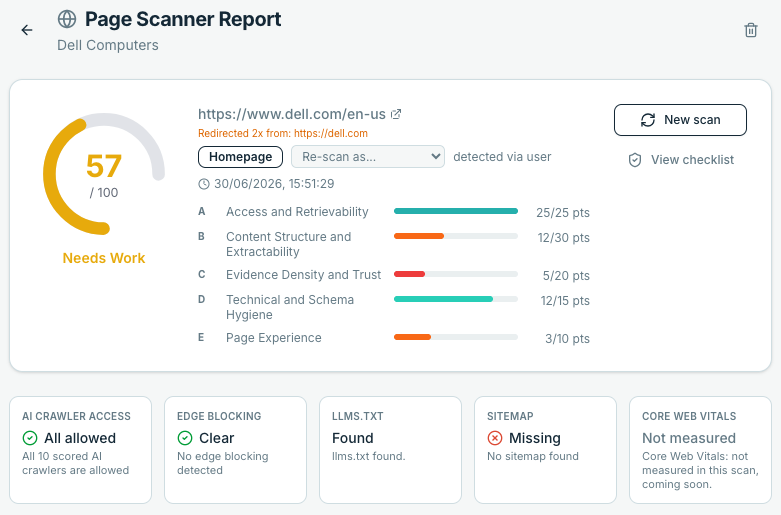781x515 pixels.
Task: Click the No edge blocking detected text
Action: (x=223, y=463)
